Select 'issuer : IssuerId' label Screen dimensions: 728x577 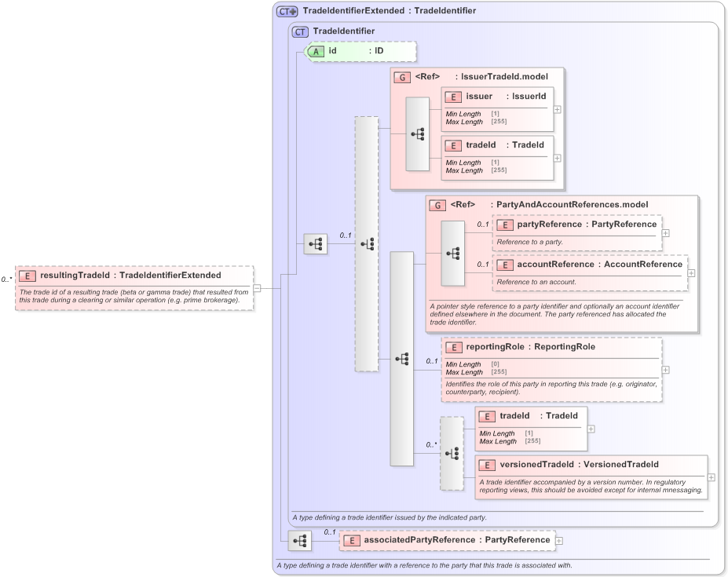tap(506, 96)
